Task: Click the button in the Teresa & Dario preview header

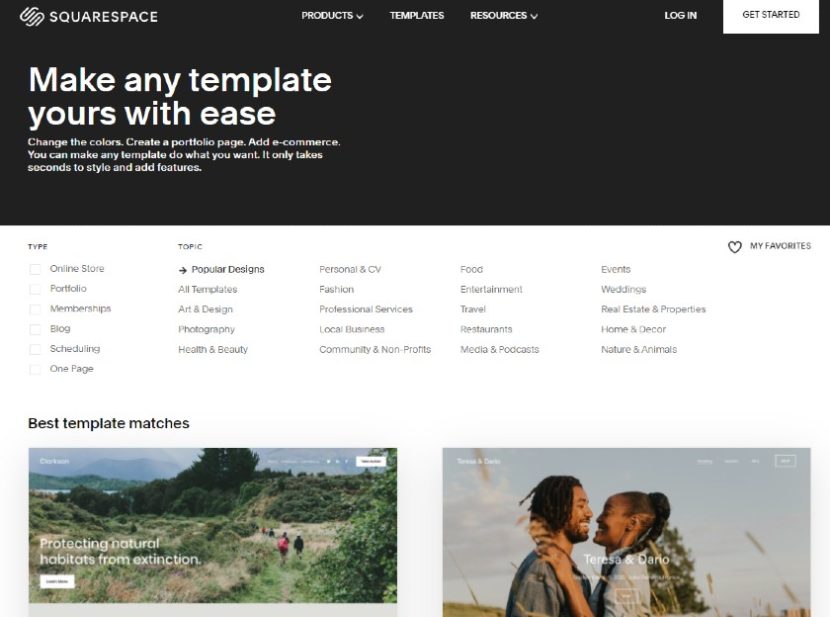Action: (785, 460)
